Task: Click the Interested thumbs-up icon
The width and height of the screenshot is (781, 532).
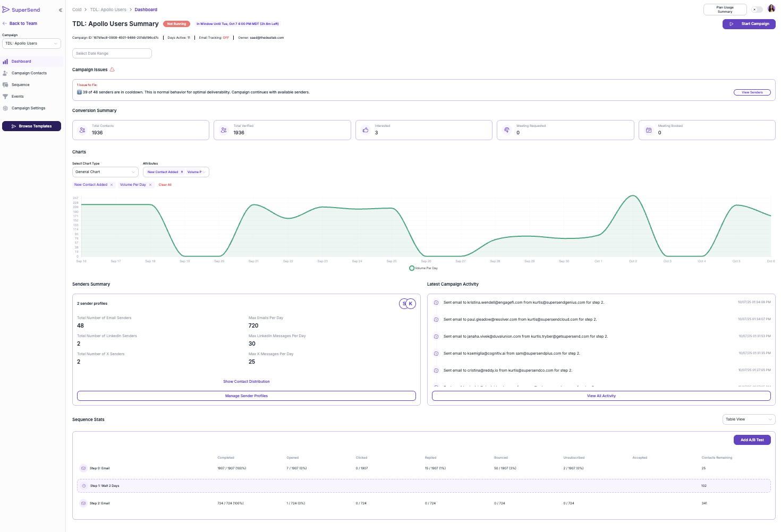Action: 366,130
